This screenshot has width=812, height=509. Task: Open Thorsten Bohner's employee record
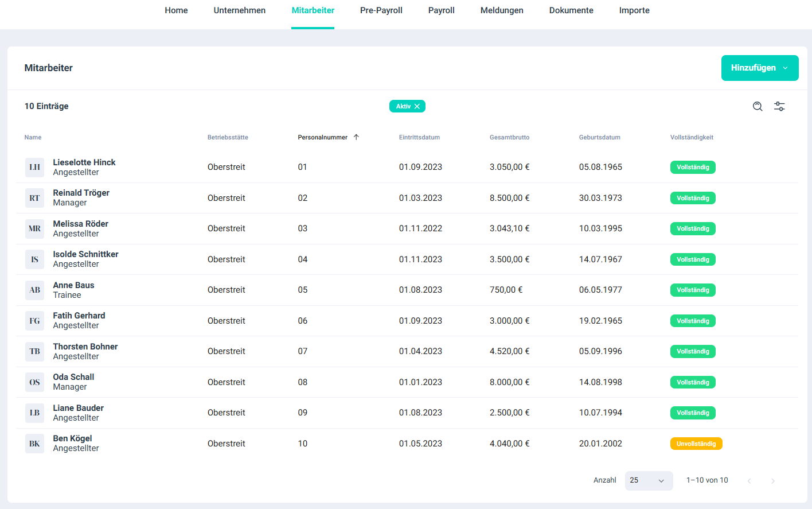[x=85, y=347]
